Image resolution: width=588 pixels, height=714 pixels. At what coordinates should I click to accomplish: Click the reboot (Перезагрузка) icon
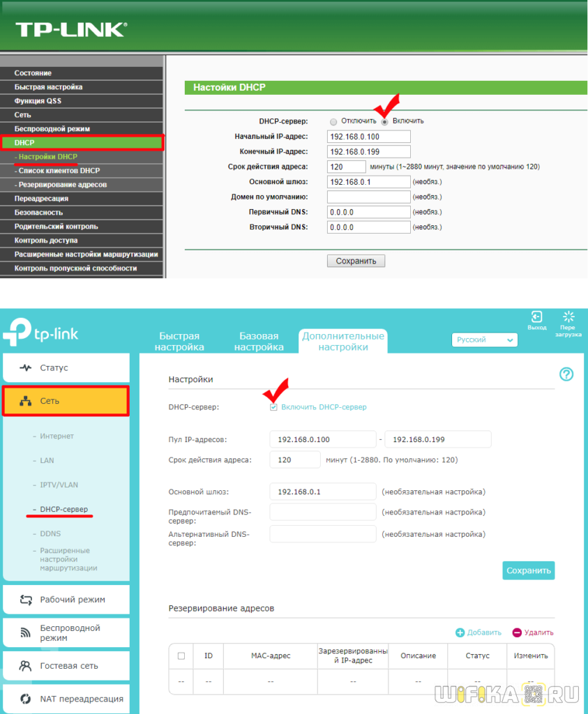click(568, 318)
